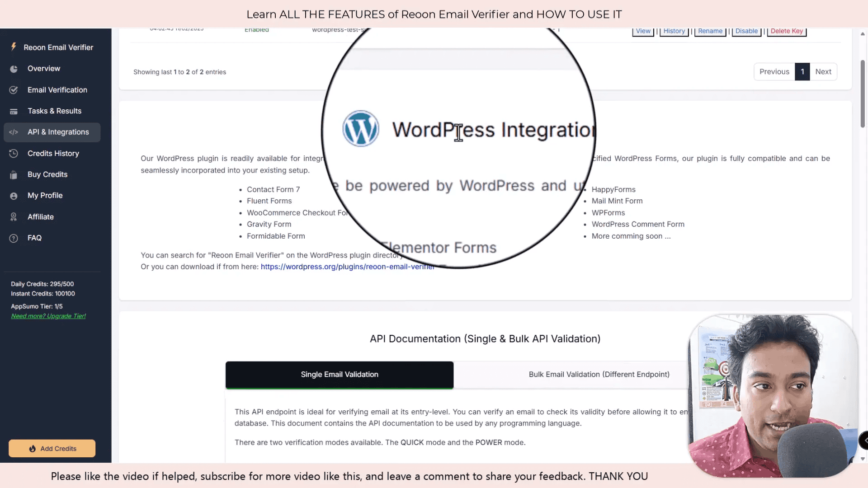Viewport: 868px width, 488px height.
Task: Click the Overview pie chart icon
Action: click(x=14, y=69)
